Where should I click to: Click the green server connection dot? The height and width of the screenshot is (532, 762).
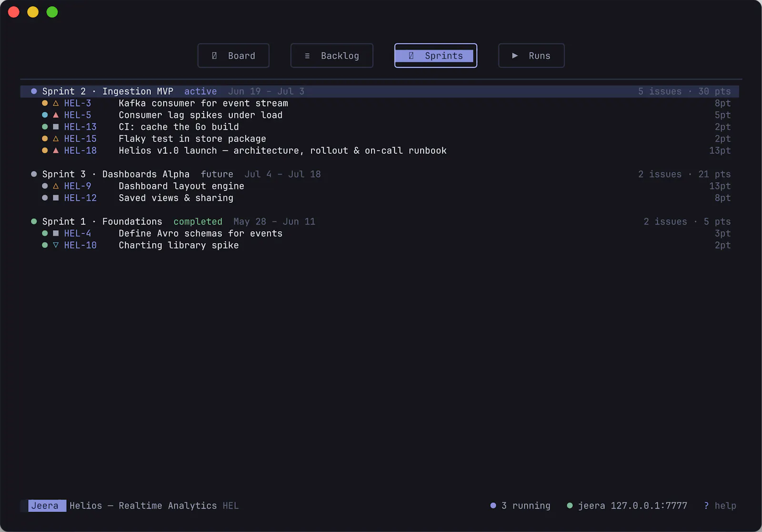(x=570, y=506)
